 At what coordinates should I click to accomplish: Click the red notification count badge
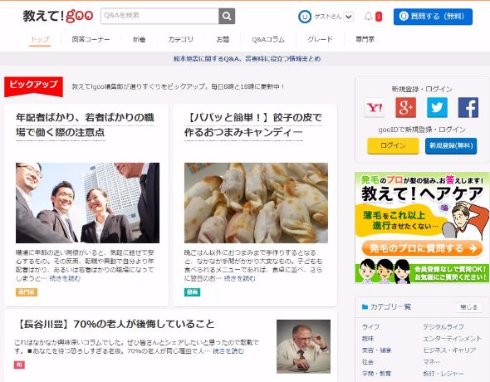tap(379, 17)
